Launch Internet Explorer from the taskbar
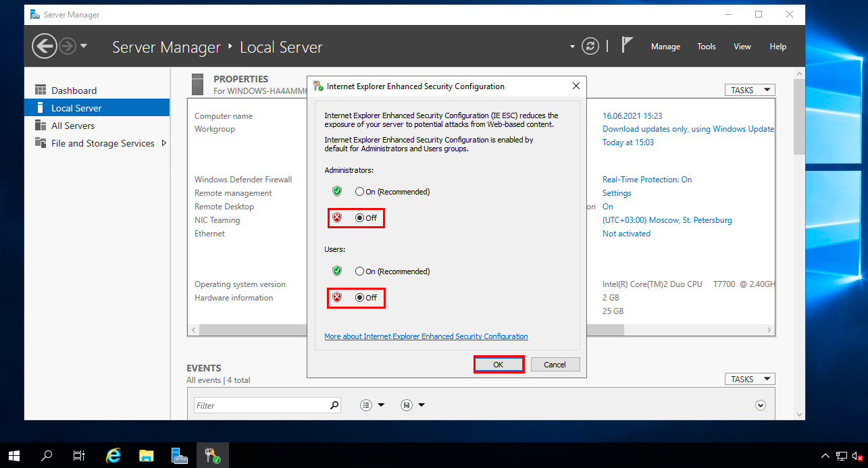 pos(113,456)
